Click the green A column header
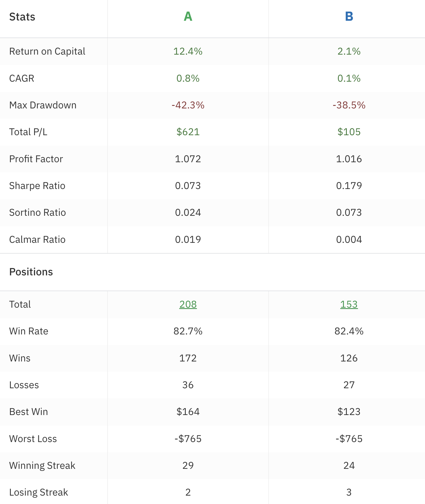Screen dimensions: 425x504 pyautogui.click(x=188, y=17)
